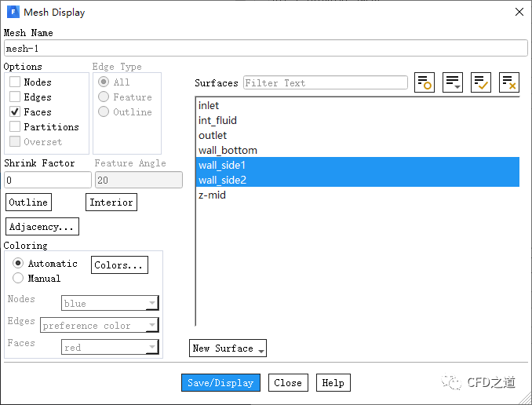Click the Adjacency... button
The height and width of the screenshot is (405, 532).
click(x=42, y=227)
